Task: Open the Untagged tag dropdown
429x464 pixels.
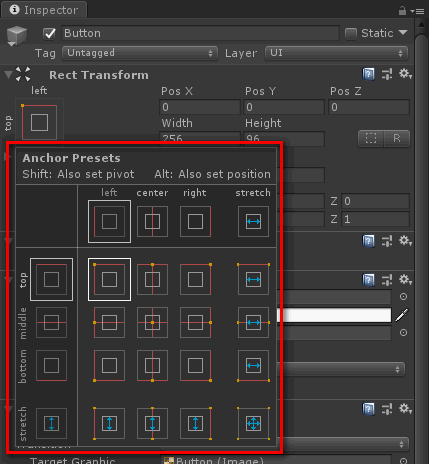Action: (x=140, y=53)
